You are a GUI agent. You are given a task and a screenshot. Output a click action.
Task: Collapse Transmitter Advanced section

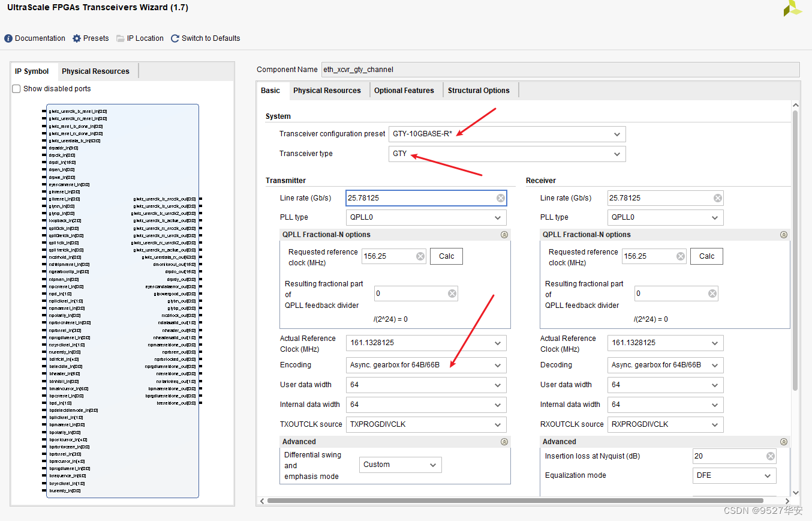click(x=504, y=442)
